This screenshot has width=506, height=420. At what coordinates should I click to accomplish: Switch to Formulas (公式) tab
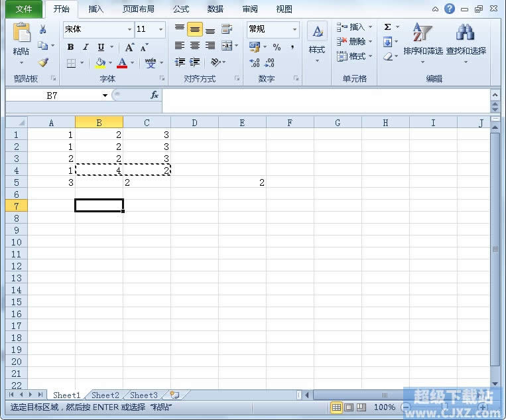[x=181, y=9]
